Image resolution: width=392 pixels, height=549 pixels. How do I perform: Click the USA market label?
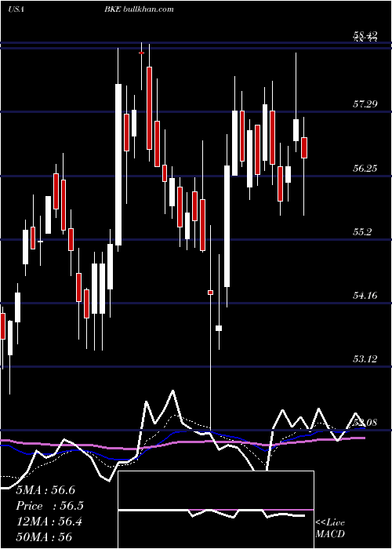coord(16,9)
